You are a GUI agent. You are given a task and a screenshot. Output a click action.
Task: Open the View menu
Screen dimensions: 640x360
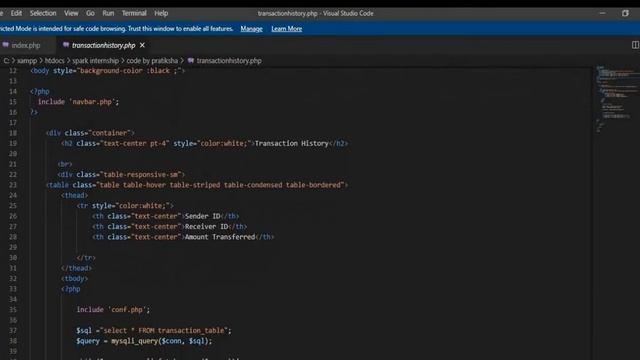click(x=71, y=13)
